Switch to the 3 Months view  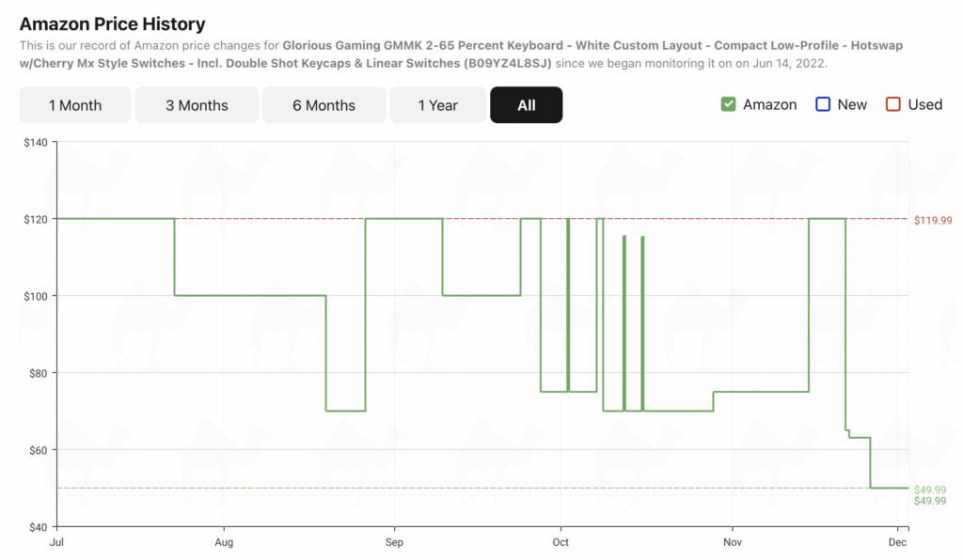pos(195,105)
